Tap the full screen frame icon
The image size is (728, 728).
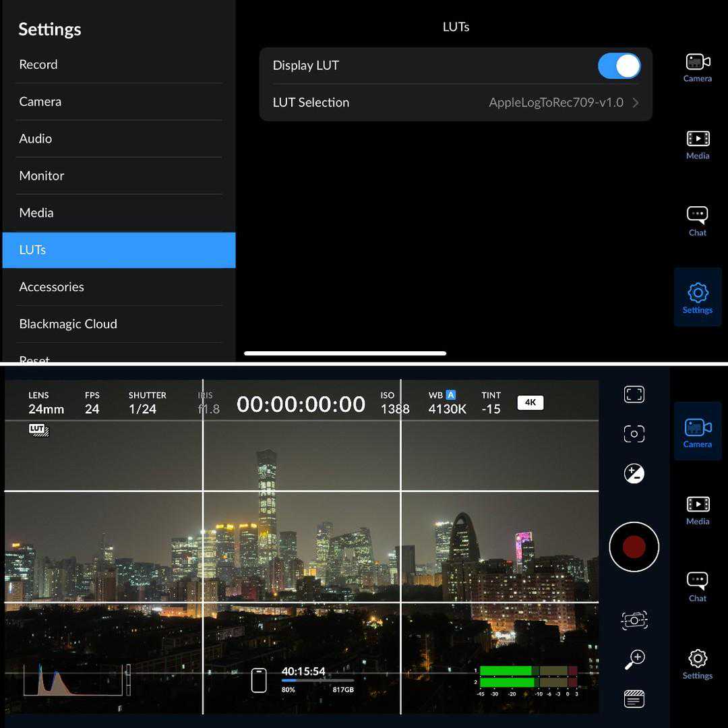point(634,394)
